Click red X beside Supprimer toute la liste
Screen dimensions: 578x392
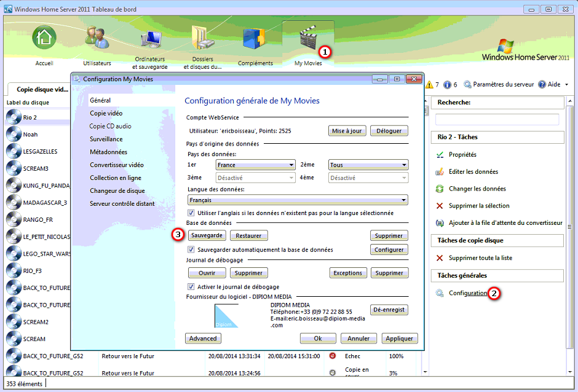click(440, 258)
